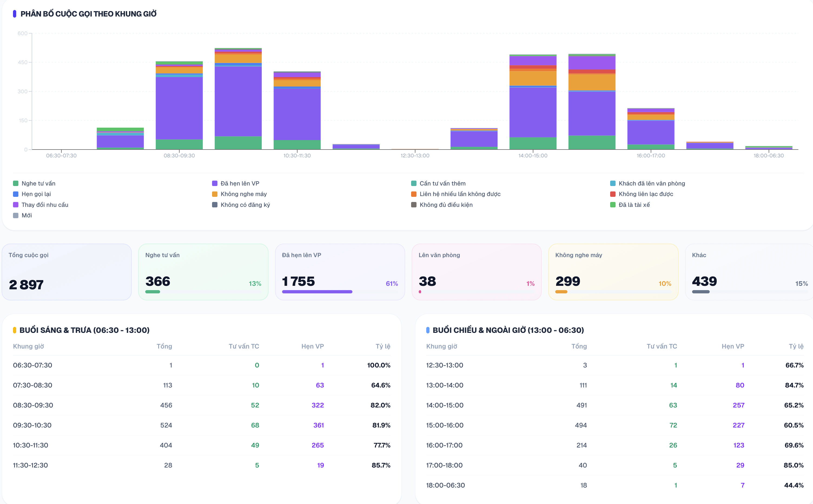The width and height of the screenshot is (813, 504).
Task: Click the 100.0% rate for 06:30-07:30
Action: tap(379, 365)
